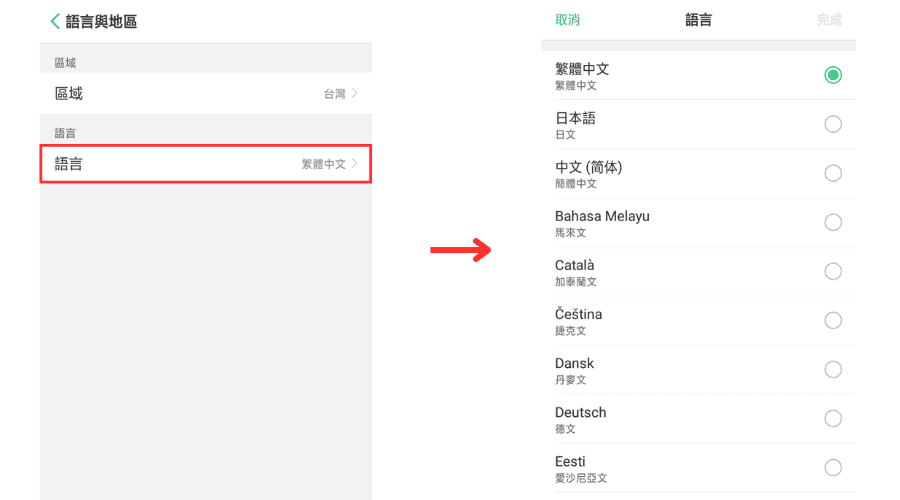
Task: Tap 完成 to confirm language
Action: tap(829, 20)
